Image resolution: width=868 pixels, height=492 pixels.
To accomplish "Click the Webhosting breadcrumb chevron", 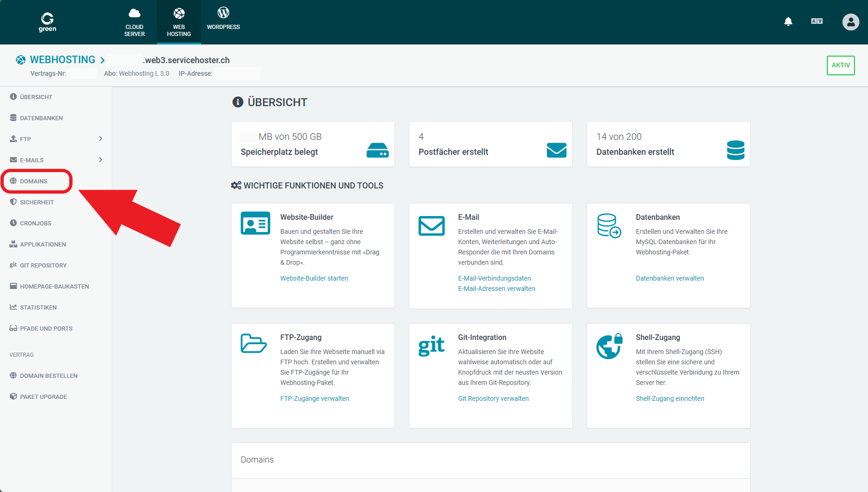I will 102,60.
